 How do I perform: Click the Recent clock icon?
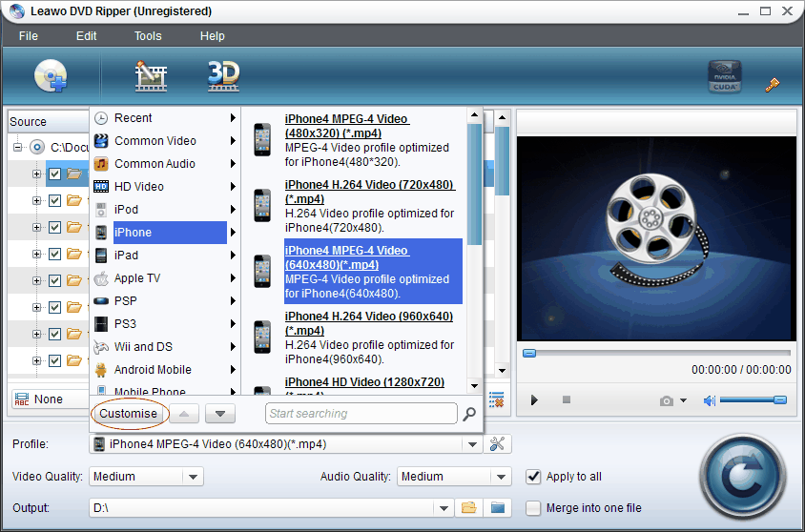pyautogui.click(x=101, y=118)
